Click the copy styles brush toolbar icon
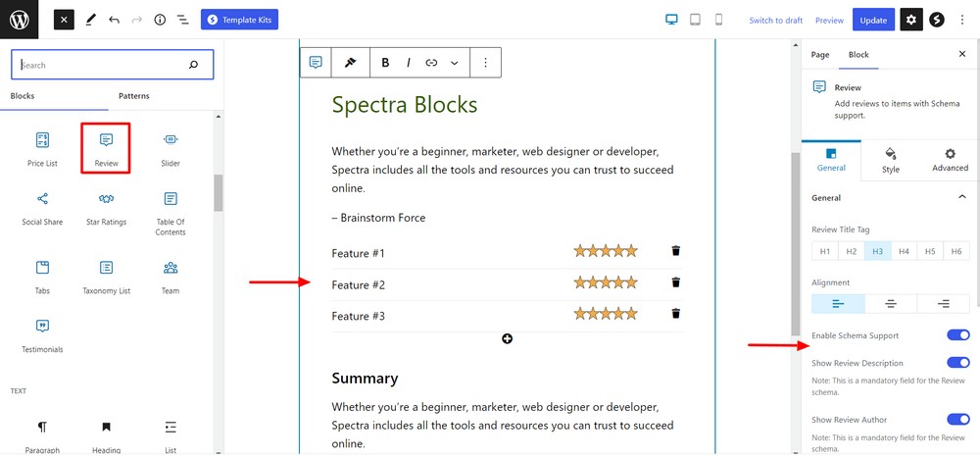This screenshot has height=458, width=980. click(351, 63)
